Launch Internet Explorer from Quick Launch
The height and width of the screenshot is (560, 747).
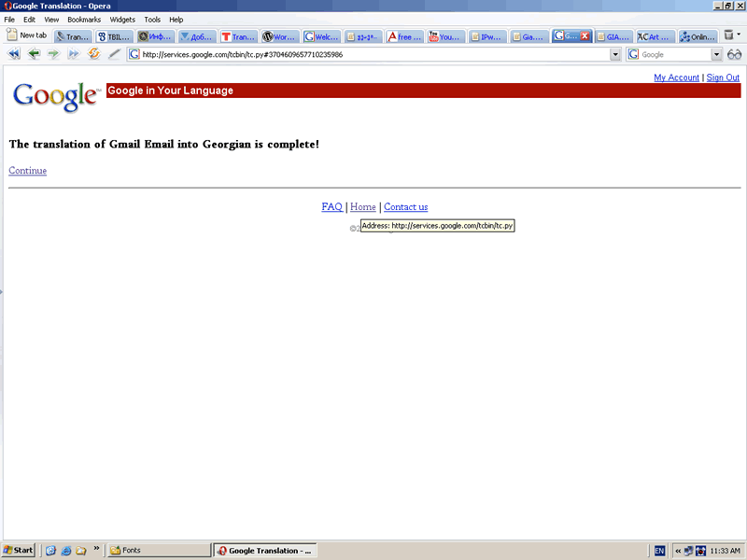click(65, 551)
